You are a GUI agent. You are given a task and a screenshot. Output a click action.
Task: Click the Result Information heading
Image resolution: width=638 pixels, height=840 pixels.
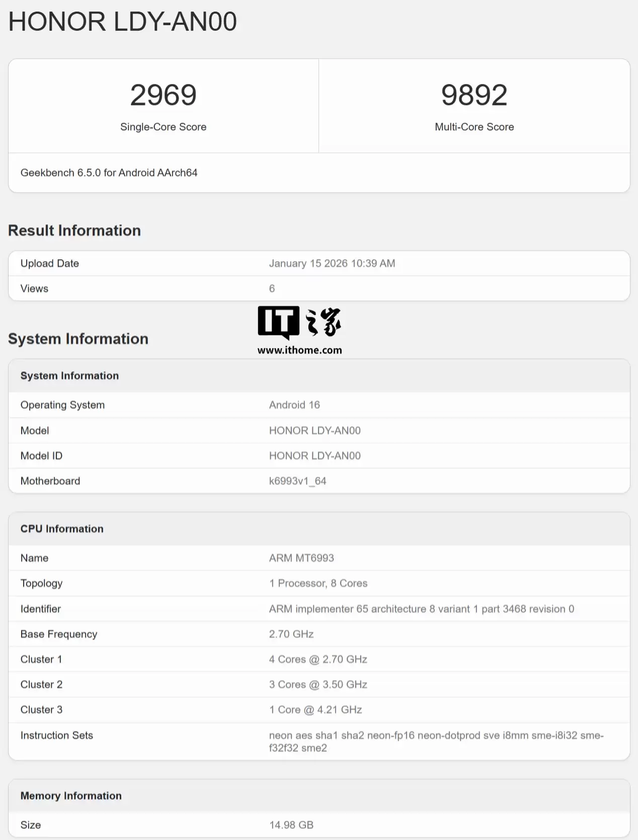click(x=74, y=230)
